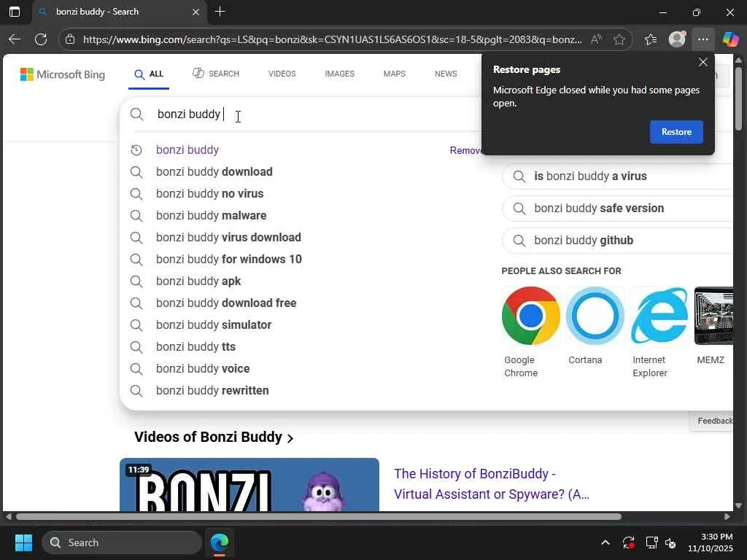This screenshot has width=747, height=560.
Task: Click the search box magnifier icon
Action: coord(136,114)
